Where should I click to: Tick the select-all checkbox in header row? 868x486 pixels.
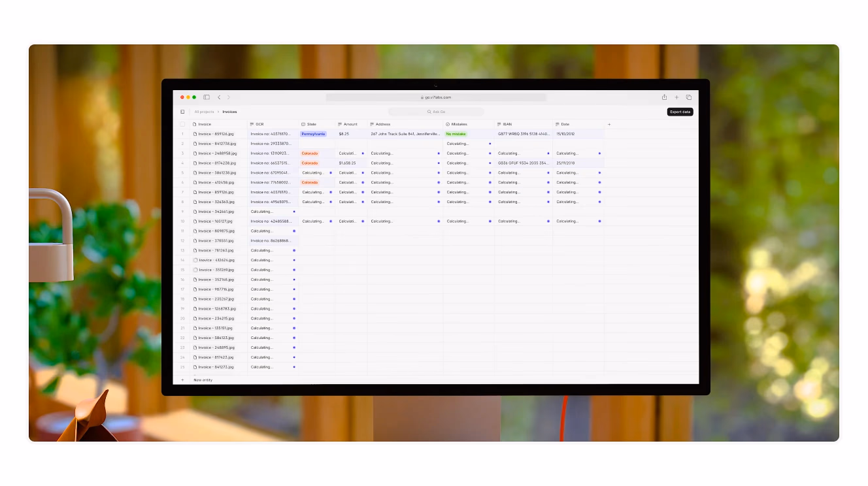tap(182, 124)
